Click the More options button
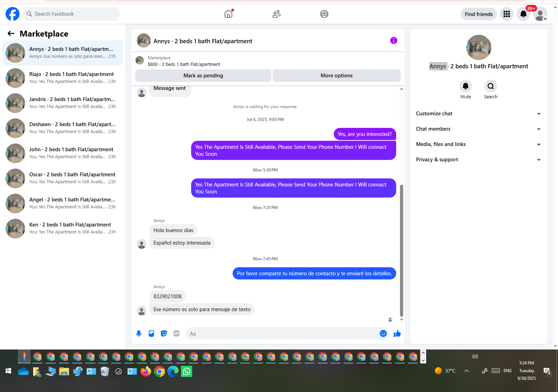The width and height of the screenshot is (558, 392). [337, 76]
